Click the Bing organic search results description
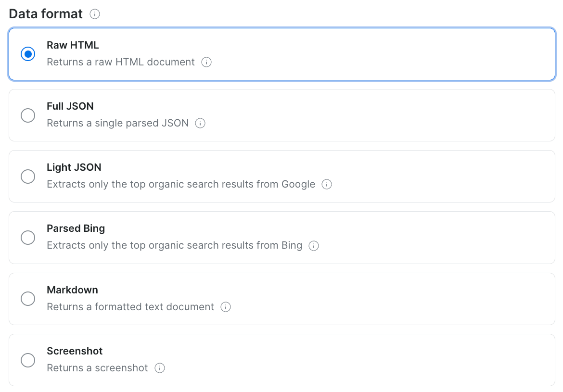The width and height of the screenshot is (563, 392). click(x=175, y=245)
